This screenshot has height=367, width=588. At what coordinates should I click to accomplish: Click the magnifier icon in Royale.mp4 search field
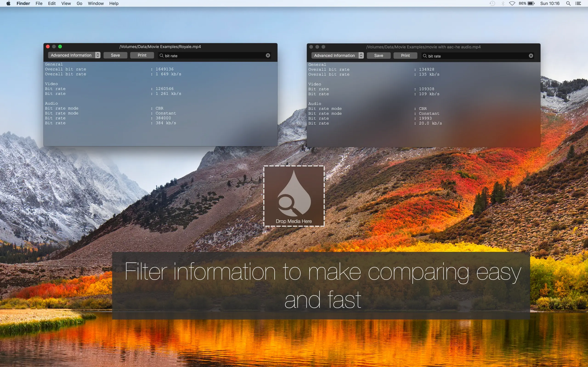(161, 56)
